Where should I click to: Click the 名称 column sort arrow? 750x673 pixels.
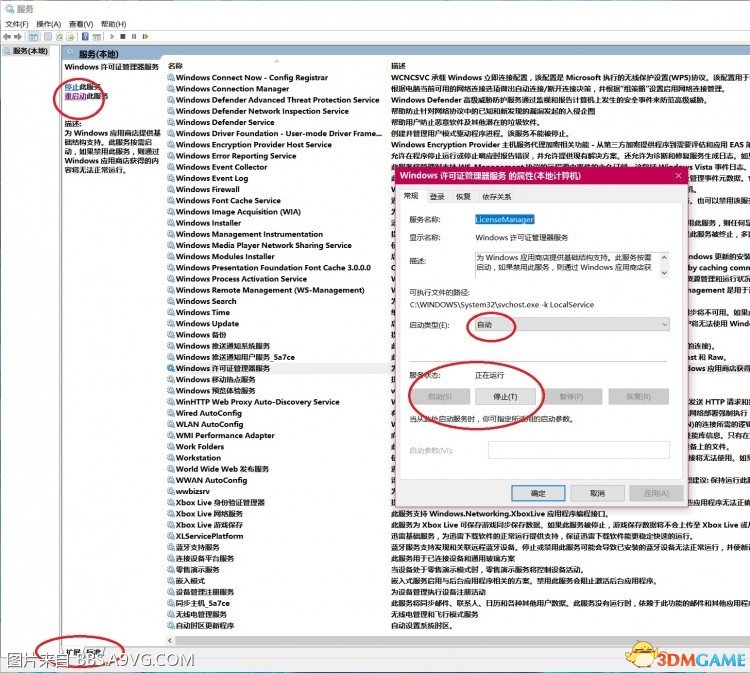[x=276, y=61]
